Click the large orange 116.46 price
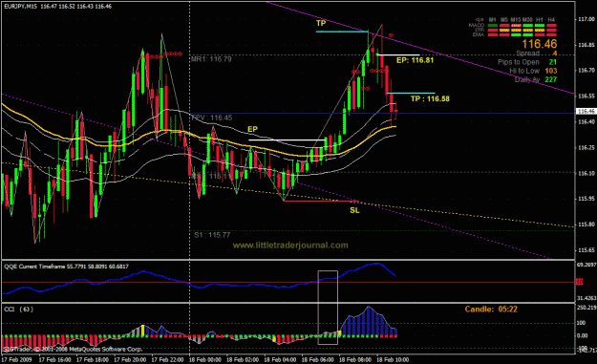 [x=539, y=44]
